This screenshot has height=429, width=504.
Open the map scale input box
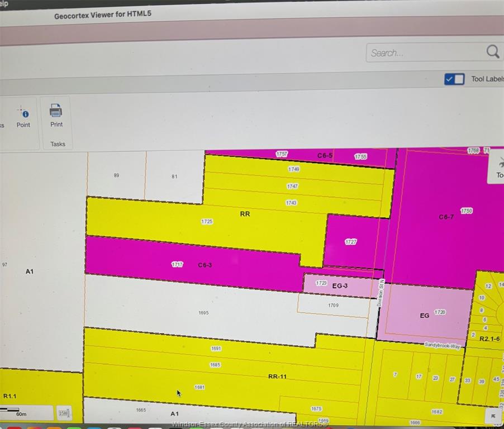click(x=64, y=413)
